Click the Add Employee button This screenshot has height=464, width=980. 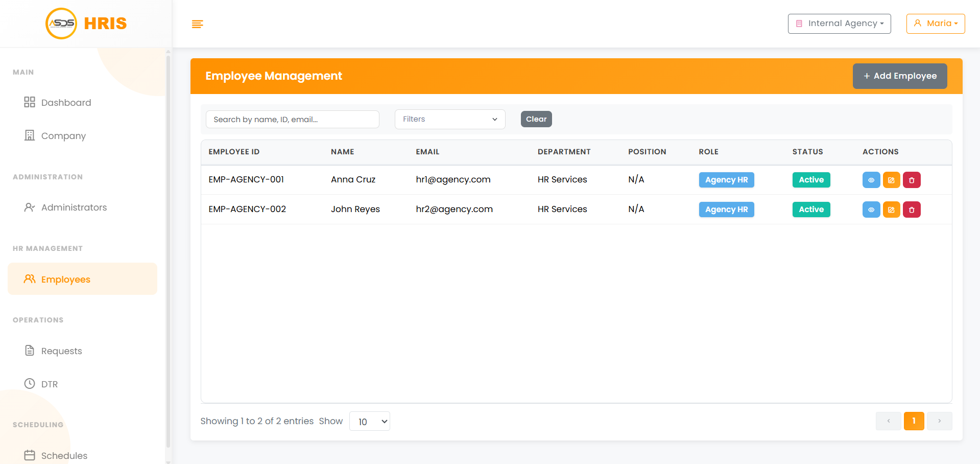click(x=899, y=76)
